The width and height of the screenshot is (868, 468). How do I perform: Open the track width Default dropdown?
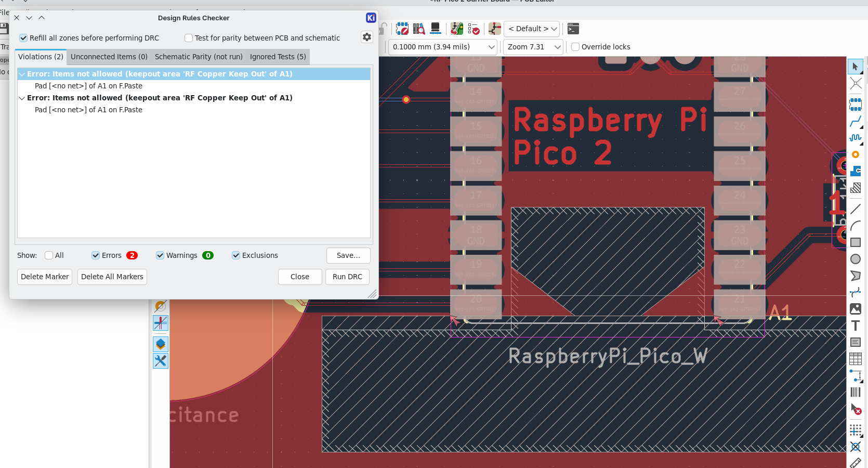point(532,29)
